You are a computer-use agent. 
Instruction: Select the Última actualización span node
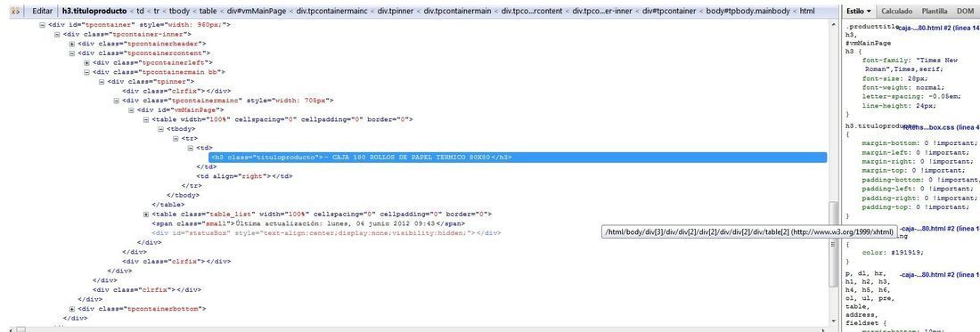coord(308,223)
